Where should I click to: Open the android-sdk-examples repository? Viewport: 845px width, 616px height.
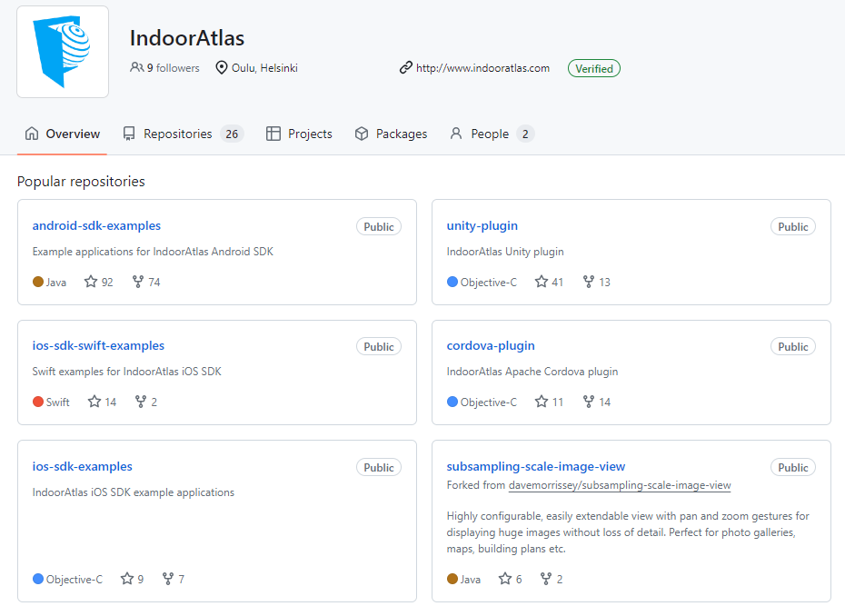[x=96, y=225]
